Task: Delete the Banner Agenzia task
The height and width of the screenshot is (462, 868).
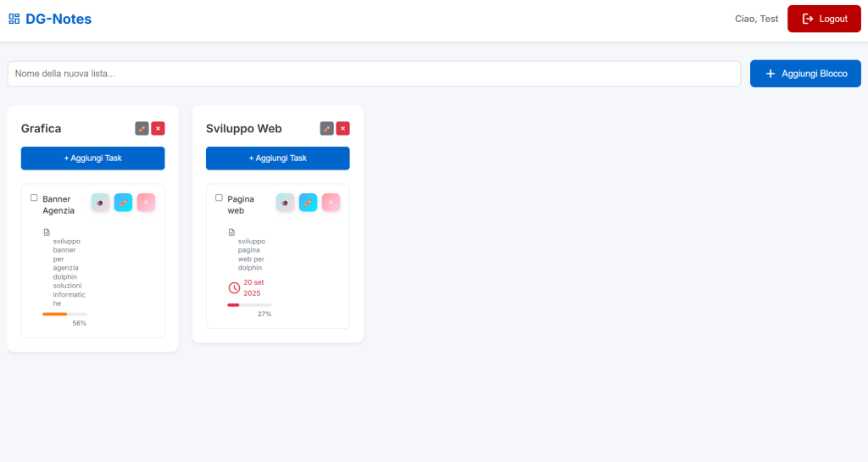Action: point(146,203)
